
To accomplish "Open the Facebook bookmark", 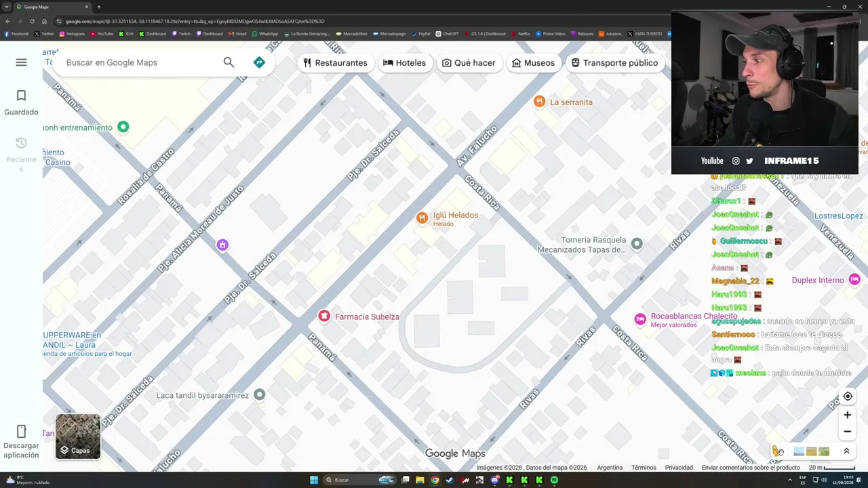I will pyautogui.click(x=17, y=34).
